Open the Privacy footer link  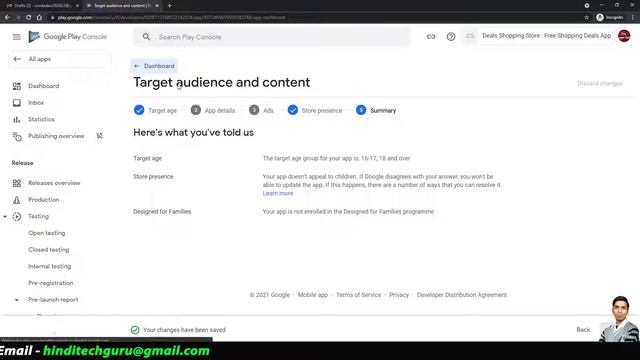point(399,295)
